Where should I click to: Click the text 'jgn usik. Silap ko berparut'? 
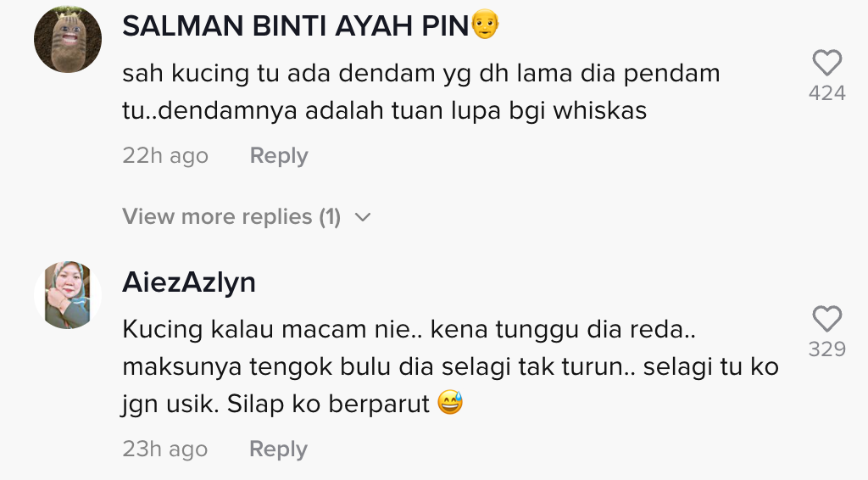coord(275,404)
